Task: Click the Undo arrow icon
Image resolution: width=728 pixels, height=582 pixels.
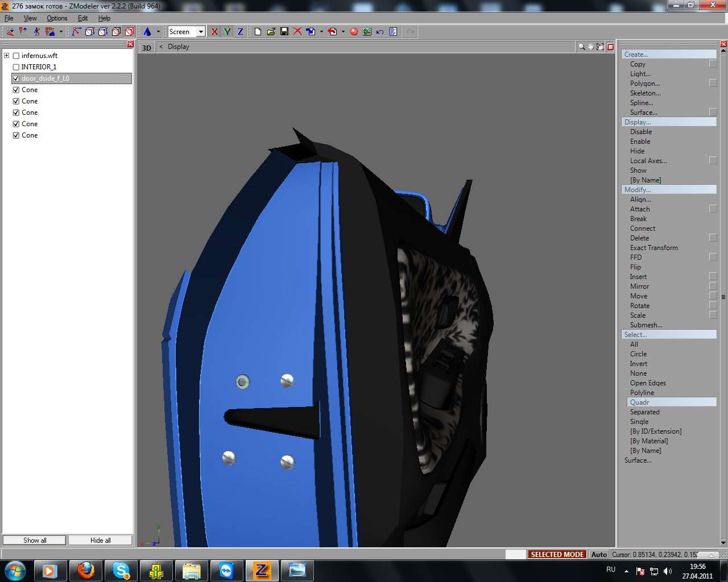Action: pos(380,32)
